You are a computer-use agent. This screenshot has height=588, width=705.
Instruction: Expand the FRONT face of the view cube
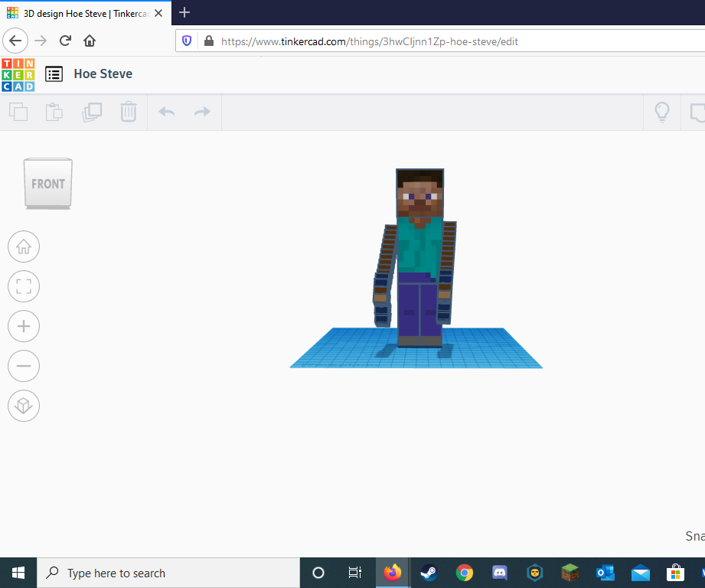[x=47, y=183]
